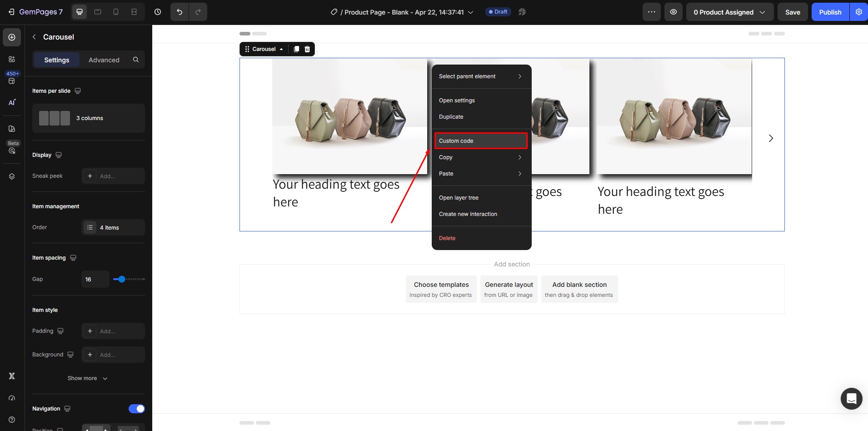
Task: Open the AI tools panel
Action: point(11,103)
